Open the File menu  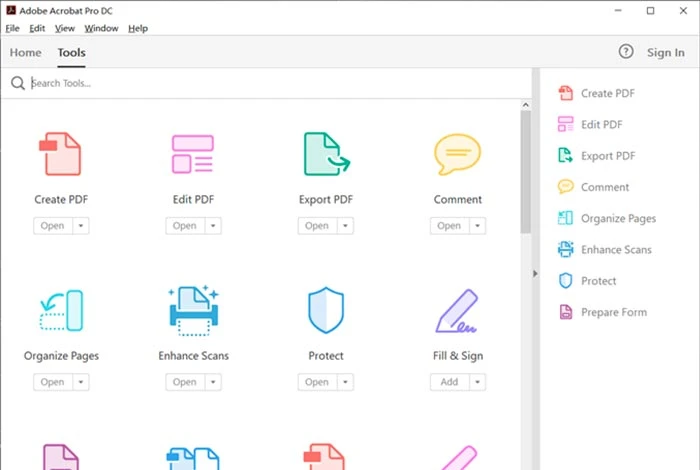pos(12,29)
